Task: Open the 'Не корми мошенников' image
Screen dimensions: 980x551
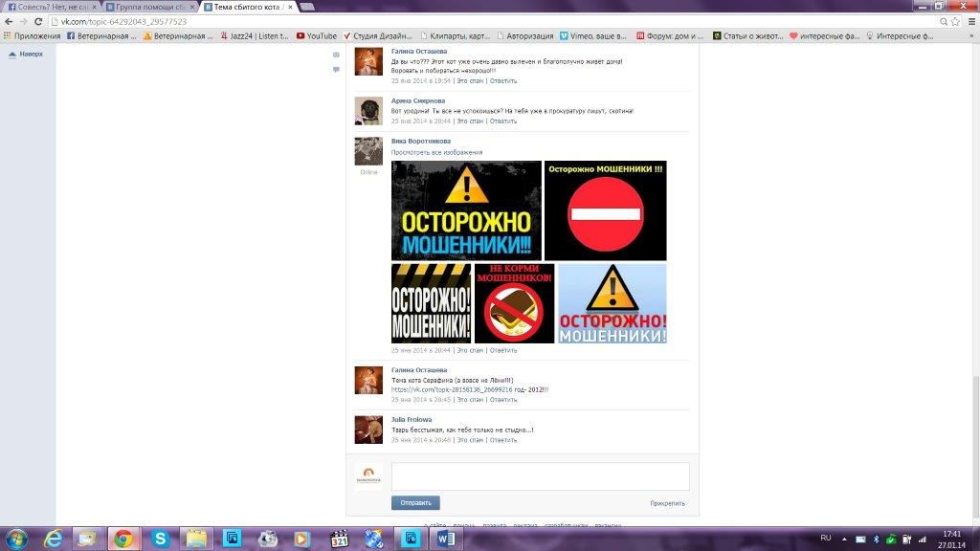Action: pyautogui.click(x=514, y=303)
